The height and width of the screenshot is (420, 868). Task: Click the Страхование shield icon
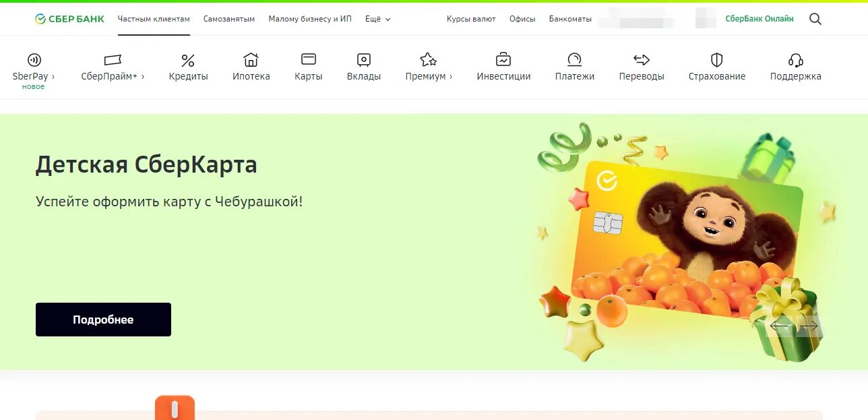(x=717, y=60)
